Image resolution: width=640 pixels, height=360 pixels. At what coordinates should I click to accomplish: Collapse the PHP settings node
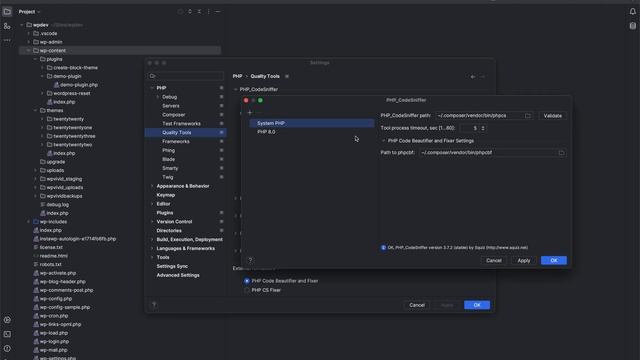(152, 88)
